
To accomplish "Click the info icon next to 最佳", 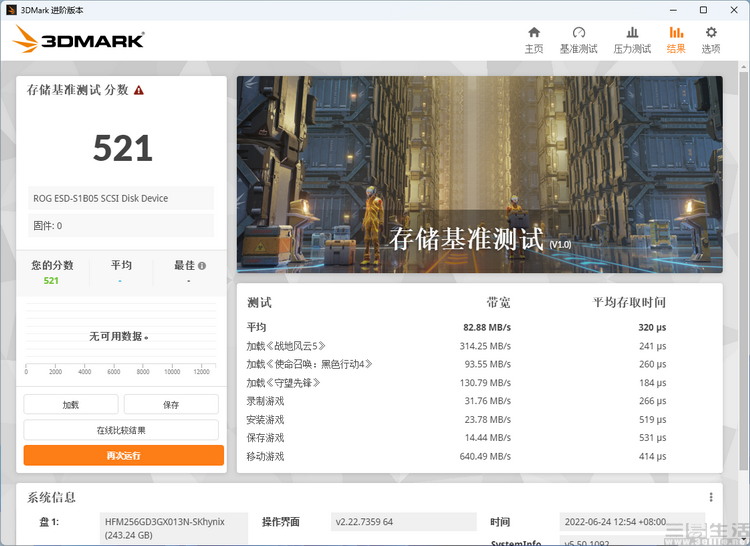I will coord(202,266).
